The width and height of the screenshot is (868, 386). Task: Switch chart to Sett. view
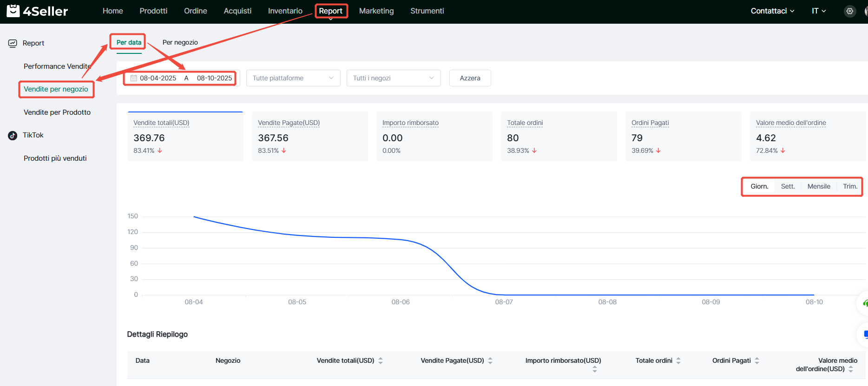[788, 186]
